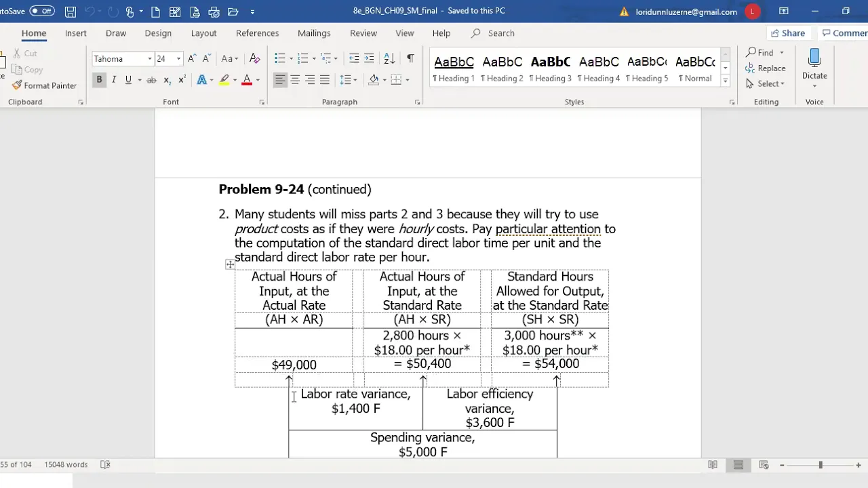Open the line and paragraph spacing menu
Viewport: 868px width, 488px height.
coord(348,80)
